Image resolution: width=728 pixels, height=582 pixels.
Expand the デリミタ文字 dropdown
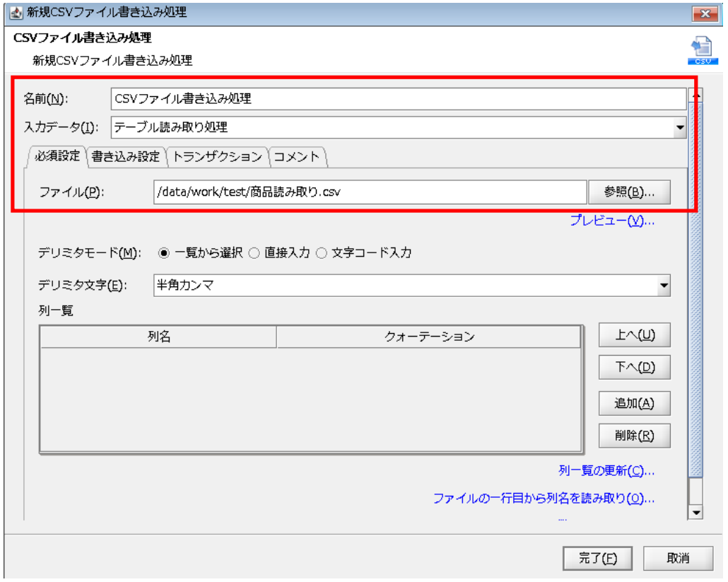pyautogui.click(x=663, y=286)
